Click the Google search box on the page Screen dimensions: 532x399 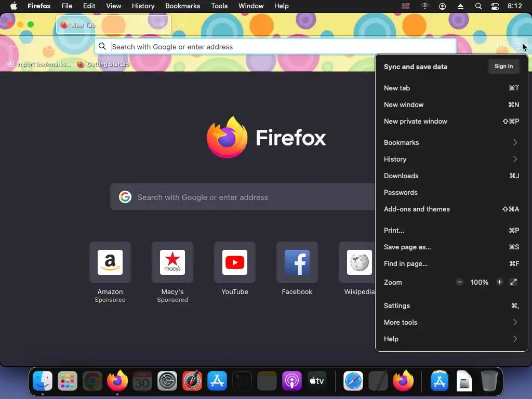click(243, 197)
